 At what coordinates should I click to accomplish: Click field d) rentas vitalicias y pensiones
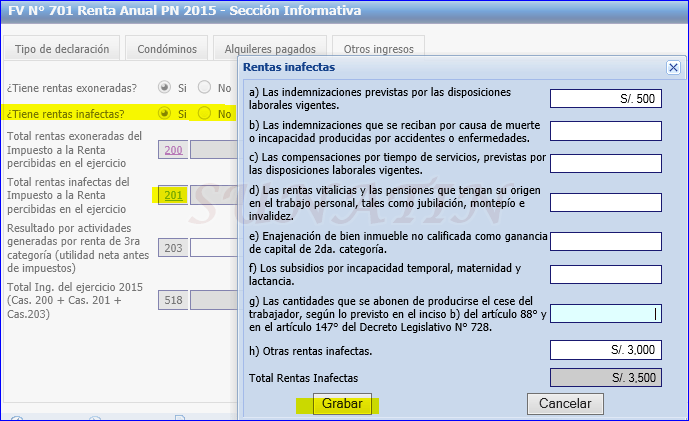[606, 203]
